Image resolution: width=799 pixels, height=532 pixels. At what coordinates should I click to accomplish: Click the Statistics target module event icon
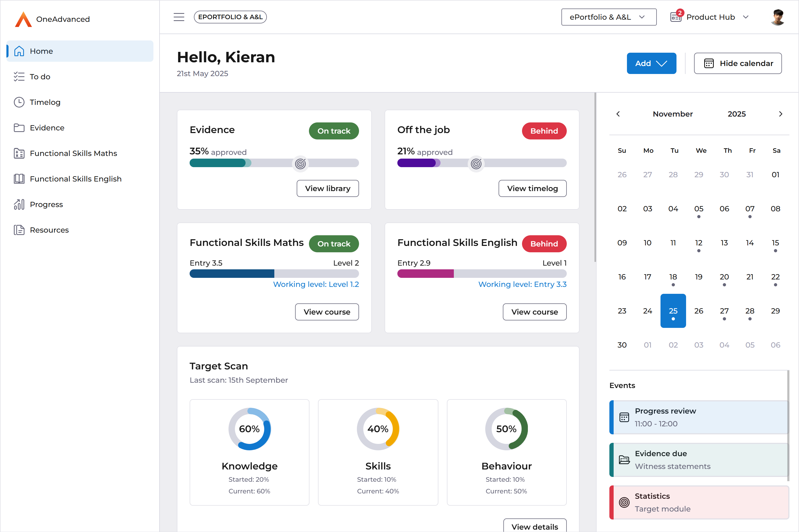tap(624, 502)
